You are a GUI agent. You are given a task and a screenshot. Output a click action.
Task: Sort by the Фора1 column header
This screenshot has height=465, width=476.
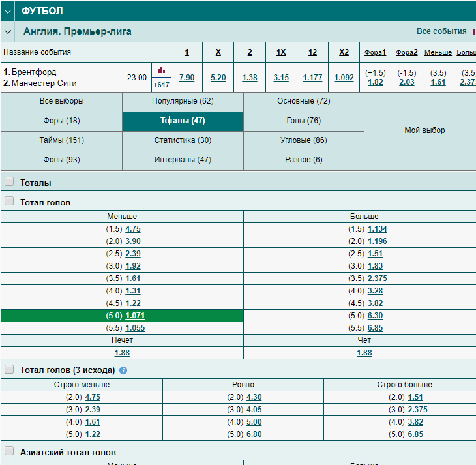pyautogui.click(x=375, y=52)
